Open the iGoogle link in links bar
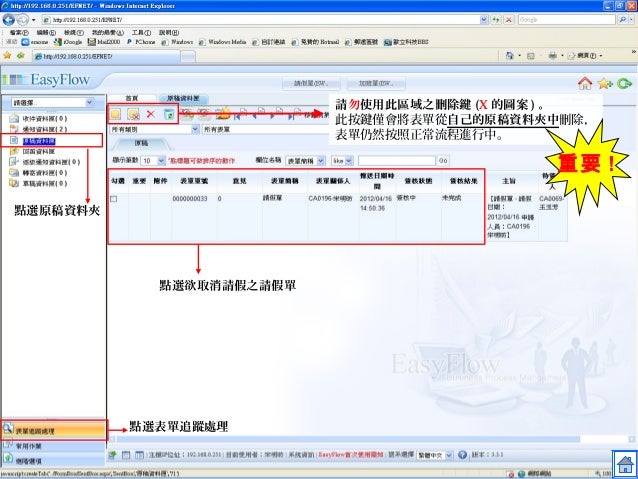 68,42
